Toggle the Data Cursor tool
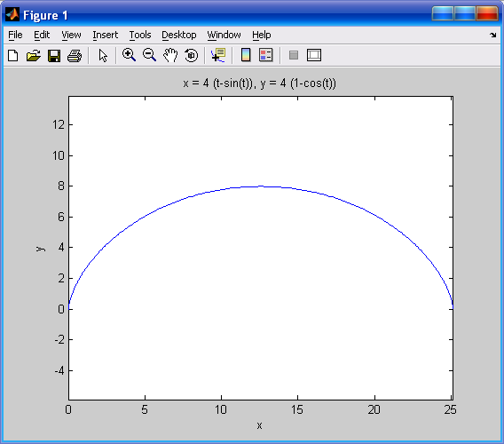The width and height of the screenshot is (504, 444). pyautogui.click(x=218, y=55)
